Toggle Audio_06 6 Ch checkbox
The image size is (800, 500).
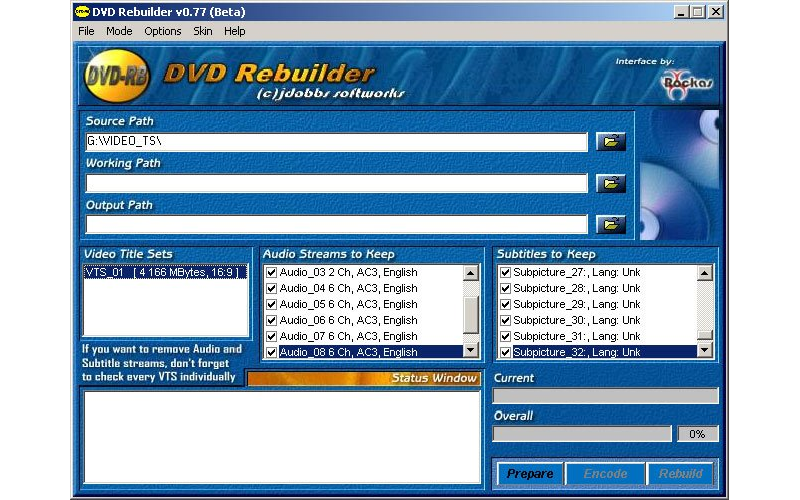[x=271, y=320]
